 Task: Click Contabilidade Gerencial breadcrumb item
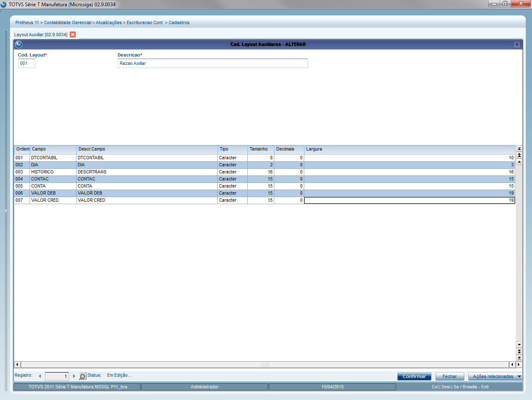(x=68, y=22)
